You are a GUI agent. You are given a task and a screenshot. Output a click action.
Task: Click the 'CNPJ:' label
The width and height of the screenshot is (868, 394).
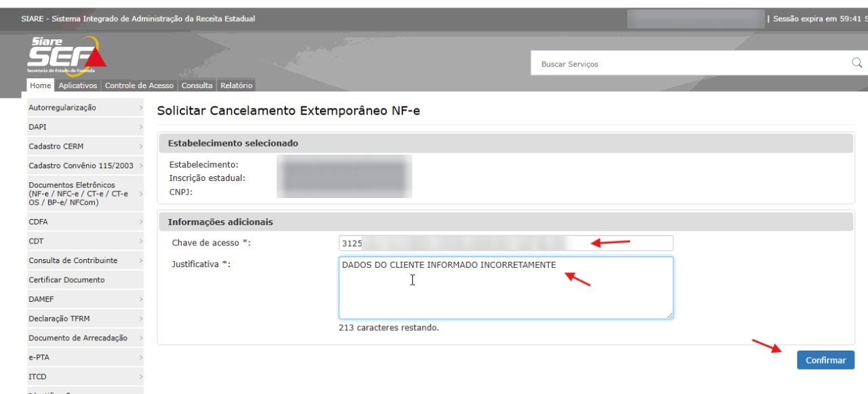[x=181, y=192]
